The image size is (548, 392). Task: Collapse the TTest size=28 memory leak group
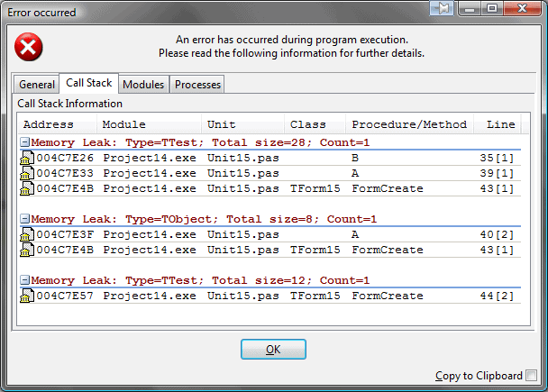[24, 142]
